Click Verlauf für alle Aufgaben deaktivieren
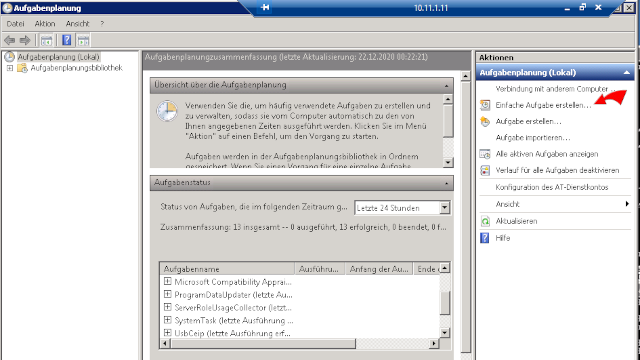The width and height of the screenshot is (640, 360). [x=557, y=171]
